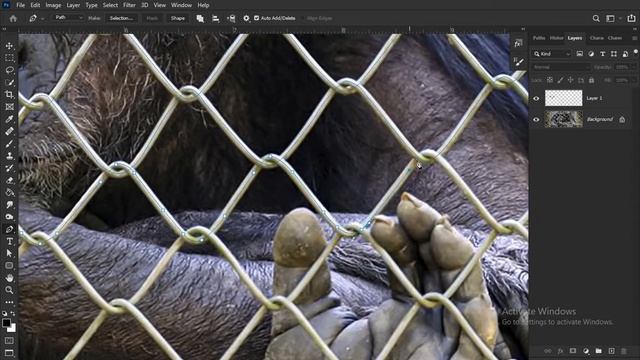Select the Clone Stamp tool
The height and width of the screenshot is (360, 640).
pyautogui.click(x=9, y=156)
